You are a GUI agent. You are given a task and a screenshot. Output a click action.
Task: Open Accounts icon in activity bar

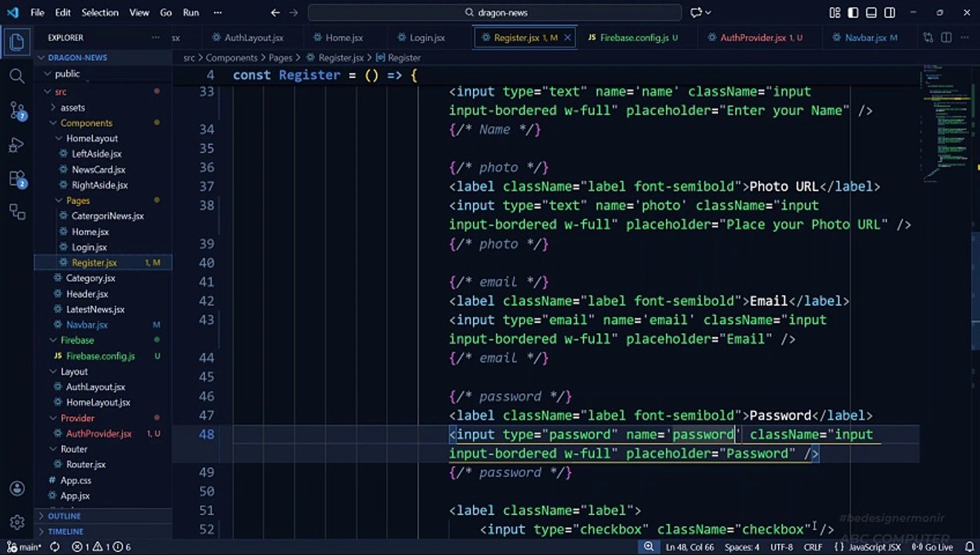(x=17, y=489)
